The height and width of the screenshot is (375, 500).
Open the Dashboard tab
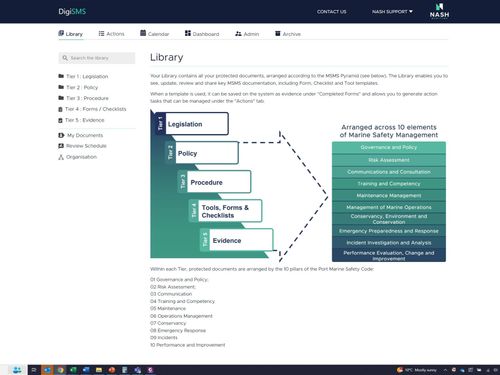202,34
